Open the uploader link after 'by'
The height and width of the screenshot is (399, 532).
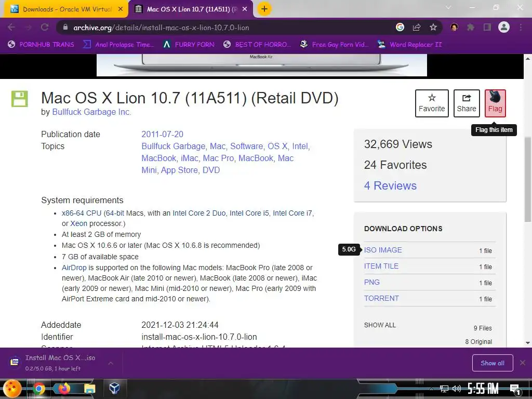tap(91, 112)
